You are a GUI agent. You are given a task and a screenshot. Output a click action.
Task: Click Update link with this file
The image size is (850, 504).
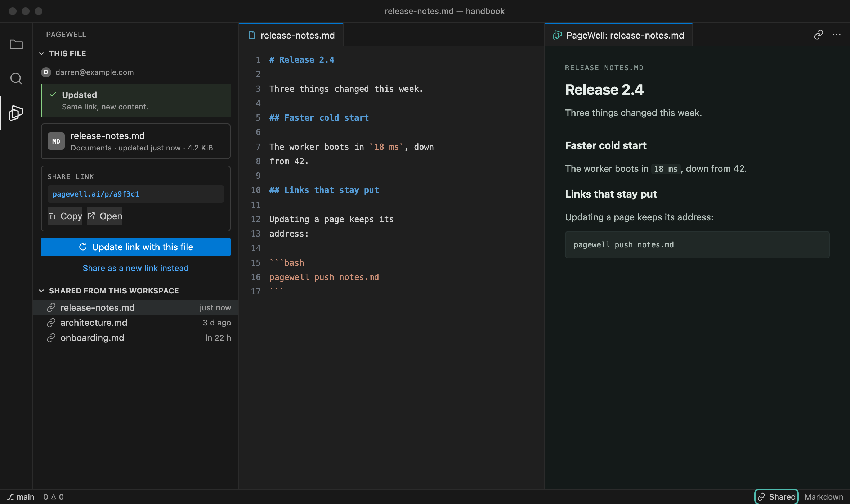click(136, 247)
